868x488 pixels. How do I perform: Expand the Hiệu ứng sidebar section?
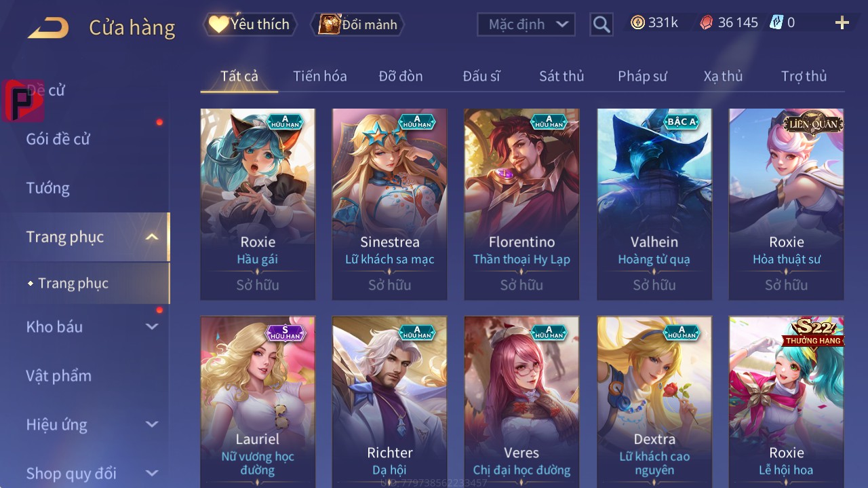[152, 424]
